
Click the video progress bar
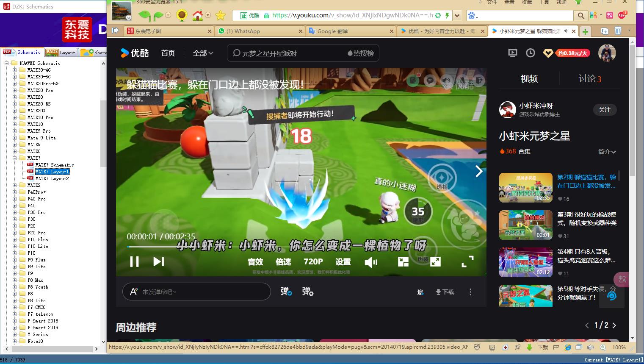pyautogui.click(x=301, y=247)
